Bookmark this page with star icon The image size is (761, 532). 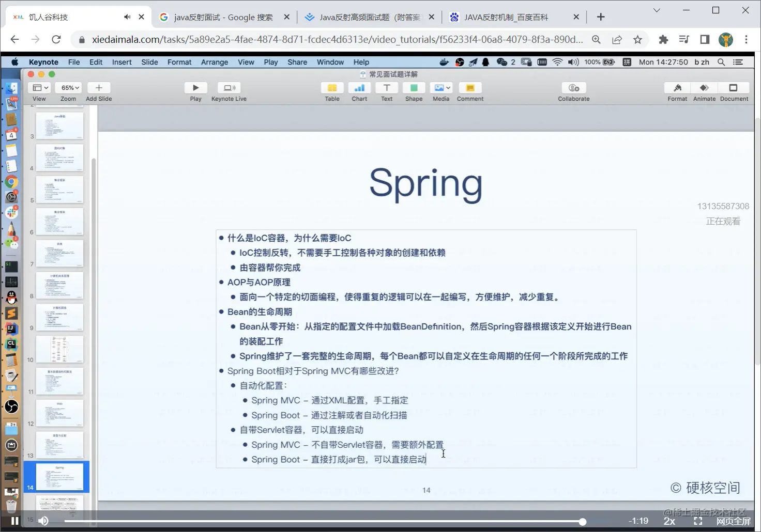point(637,40)
